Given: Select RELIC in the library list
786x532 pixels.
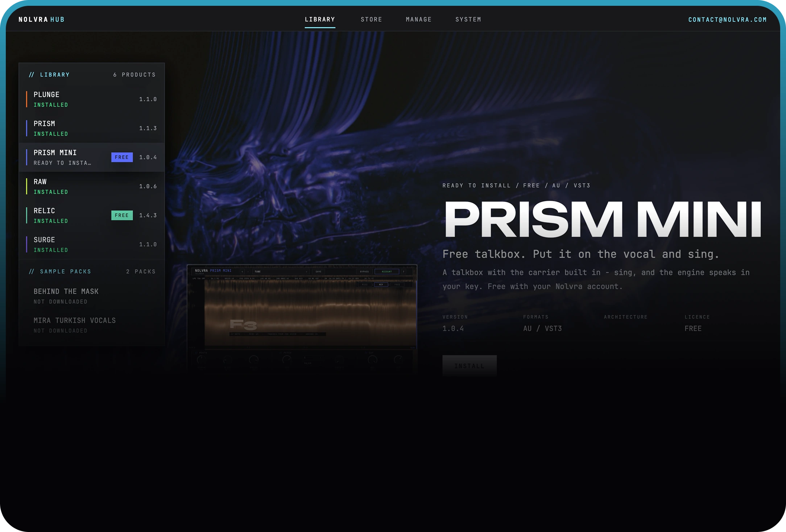Looking at the screenshot, I should [x=92, y=215].
